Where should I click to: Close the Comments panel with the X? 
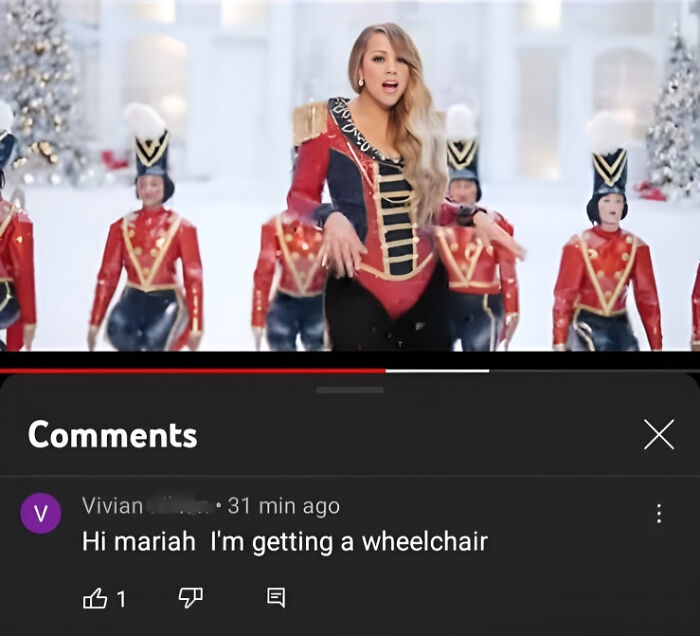pyautogui.click(x=659, y=434)
